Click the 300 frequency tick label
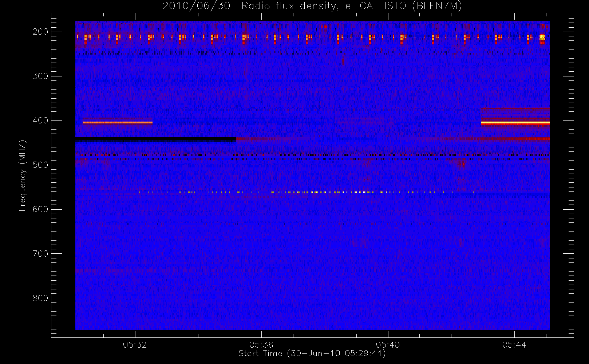This screenshot has width=589, height=364. tap(40, 76)
